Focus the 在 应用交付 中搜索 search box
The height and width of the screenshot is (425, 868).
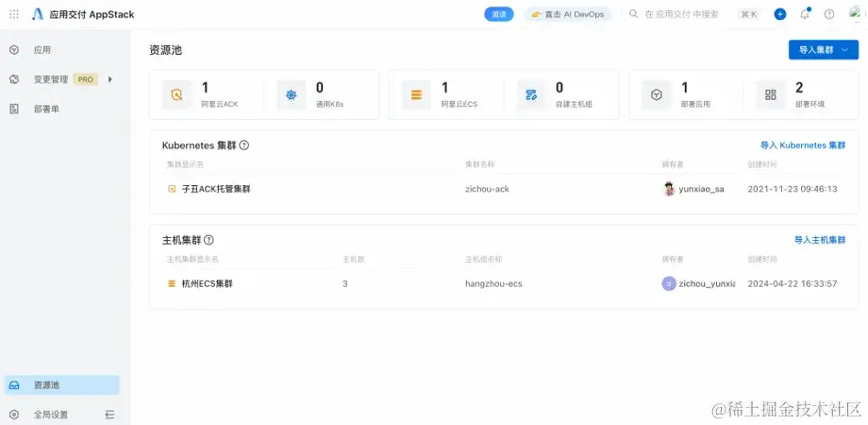681,14
